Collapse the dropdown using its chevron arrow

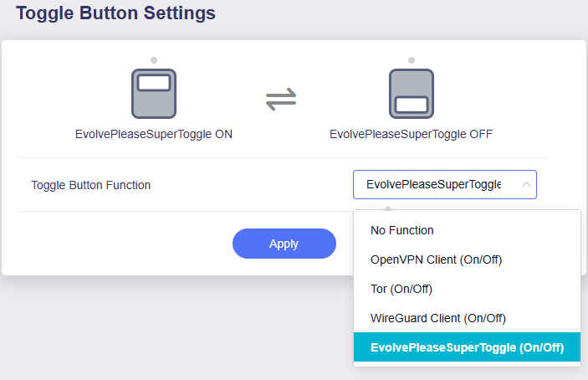coord(526,185)
